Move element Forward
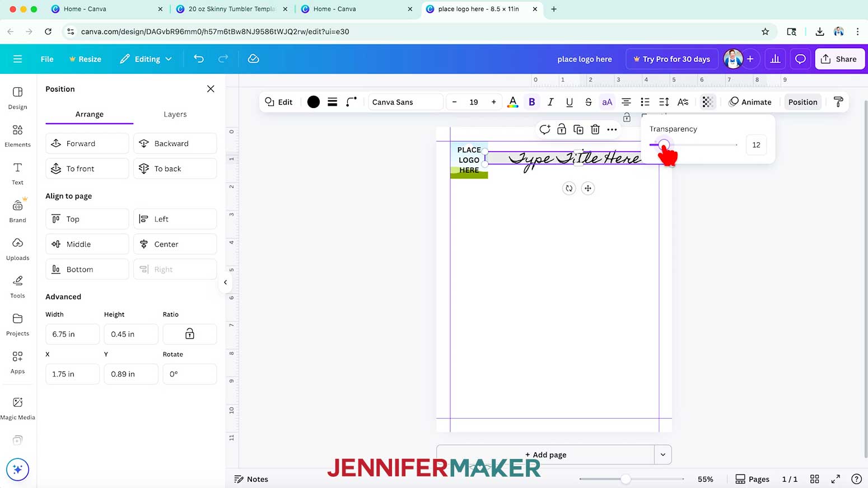The width and height of the screenshot is (868, 488). click(87, 143)
